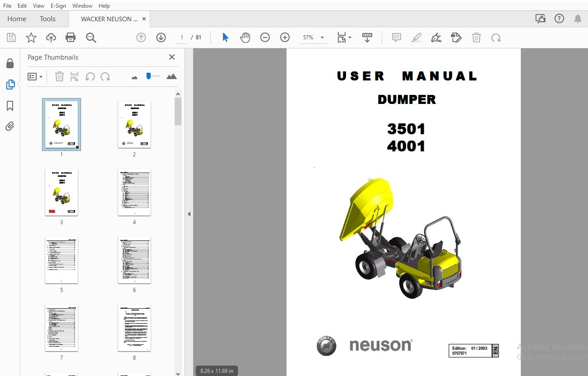This screenshot has height=376, width=588.
Task: Open the thumbnails options menu dropdown
Action: click(35, 76)
